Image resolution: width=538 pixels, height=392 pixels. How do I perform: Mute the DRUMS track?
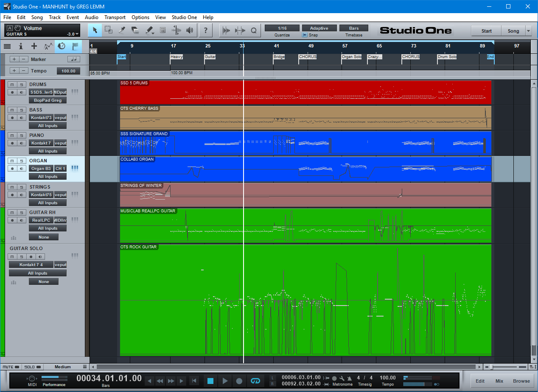tap(12, 84)
